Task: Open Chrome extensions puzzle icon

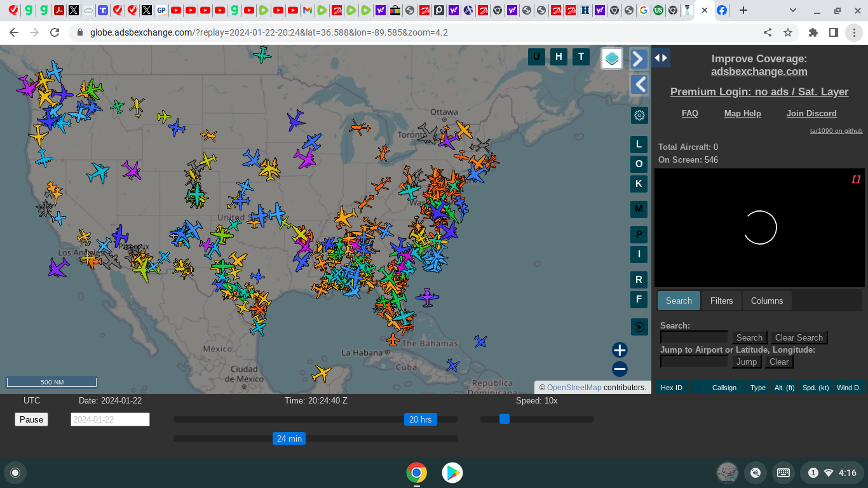Action: (x=813, y=32)
